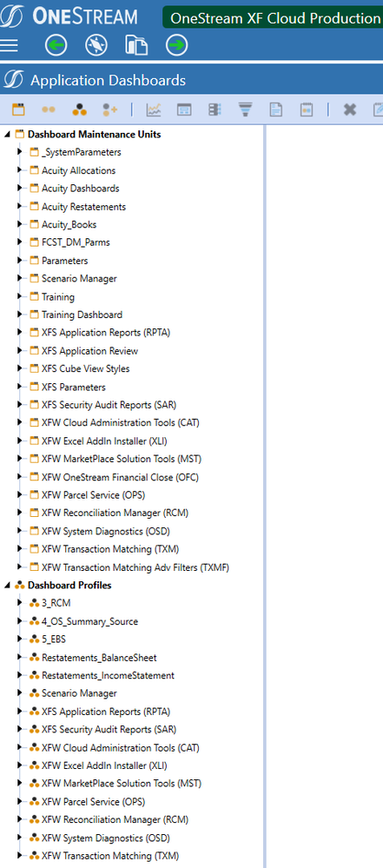Select XFW System Diagnostics (OSD) profile

tap(106, 838)
